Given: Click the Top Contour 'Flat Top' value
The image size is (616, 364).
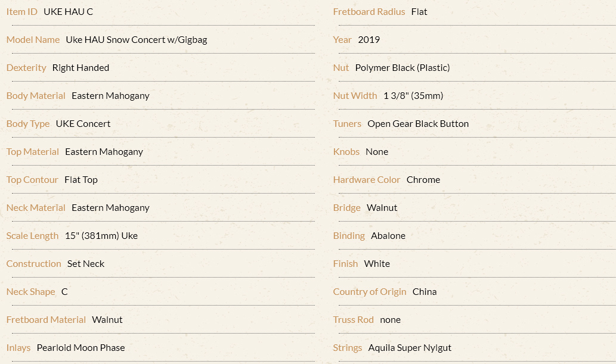Looking at the screenshot, I should [81, 180].
